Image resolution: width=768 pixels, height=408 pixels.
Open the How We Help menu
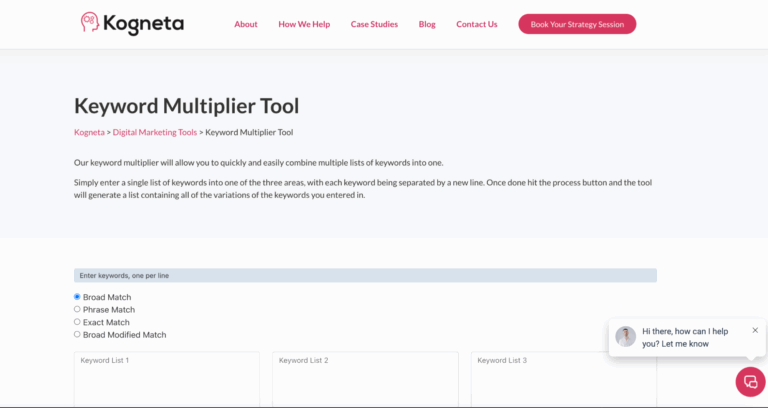(x=304, y=24)
